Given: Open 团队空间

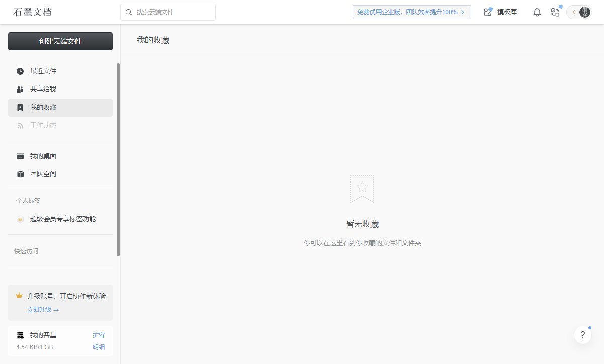Looking at the screenshot, I should tap(60, 174).
